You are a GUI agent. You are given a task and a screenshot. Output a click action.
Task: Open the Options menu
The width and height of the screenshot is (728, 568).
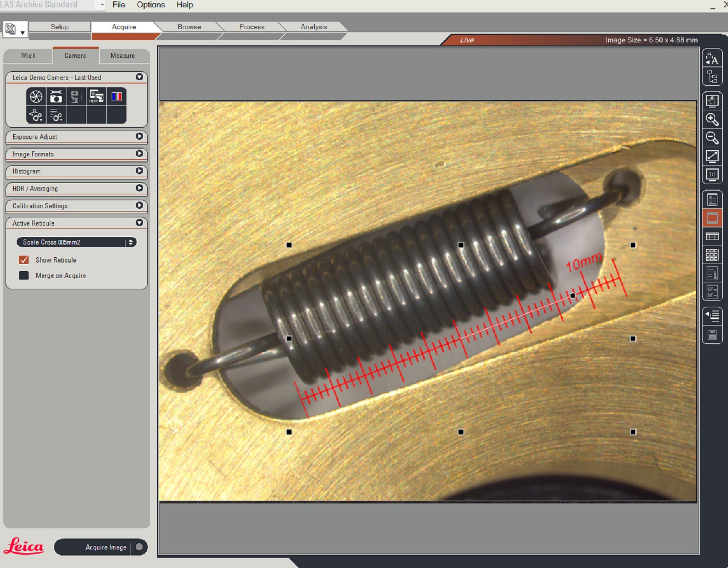click(x=150, y=5)
